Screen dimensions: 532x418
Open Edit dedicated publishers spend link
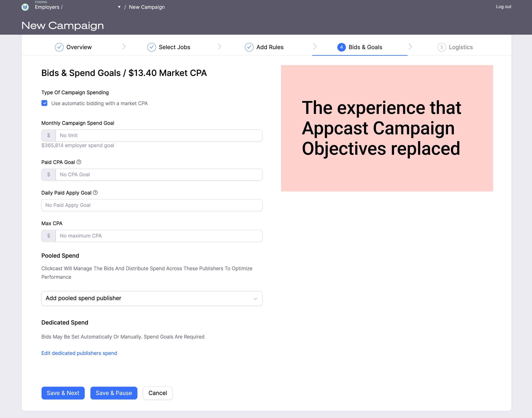pyautogui.click(x=79, y=353)
